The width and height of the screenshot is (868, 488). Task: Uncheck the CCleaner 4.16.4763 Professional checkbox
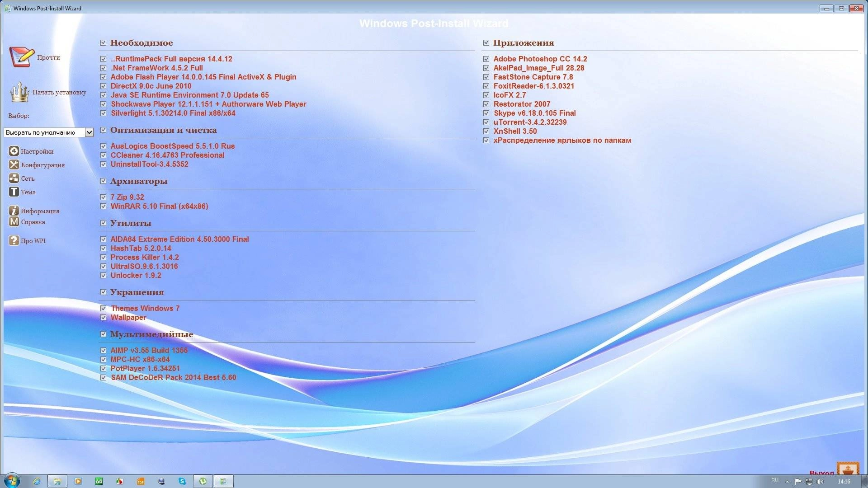coord(103,155)
